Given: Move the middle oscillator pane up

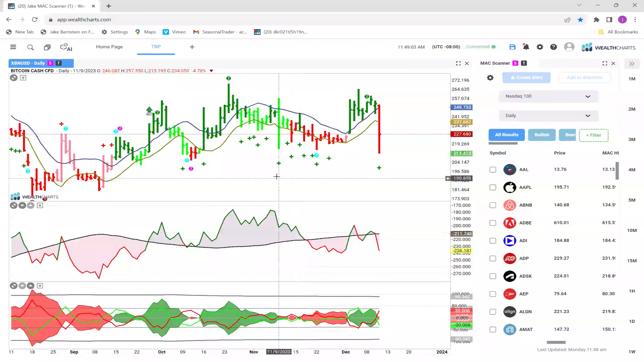Looking at the screenshot, I should point(31,205).
